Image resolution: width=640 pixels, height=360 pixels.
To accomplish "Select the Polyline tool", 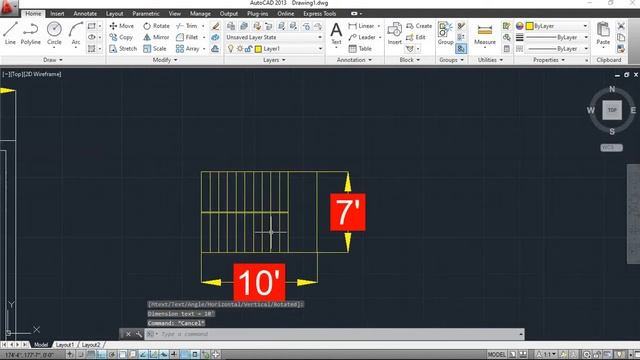I will pos(31,33).
